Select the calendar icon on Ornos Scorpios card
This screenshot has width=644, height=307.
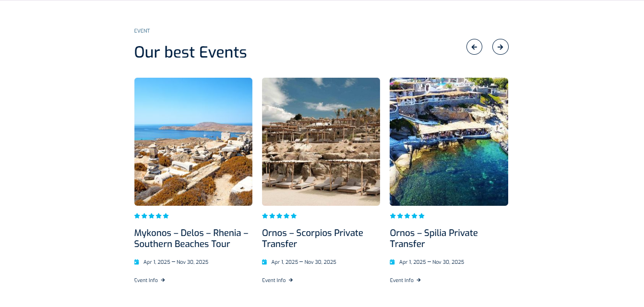pyautogui.click(x=264, y=262)
